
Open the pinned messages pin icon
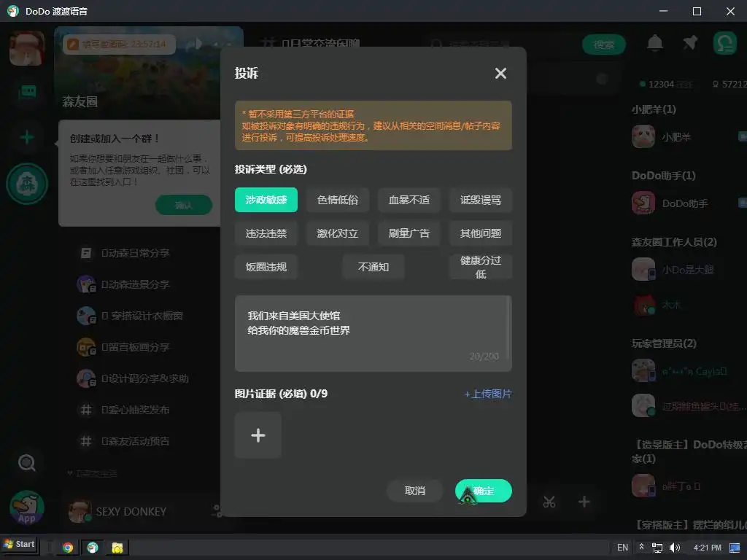tap(690, 43)
